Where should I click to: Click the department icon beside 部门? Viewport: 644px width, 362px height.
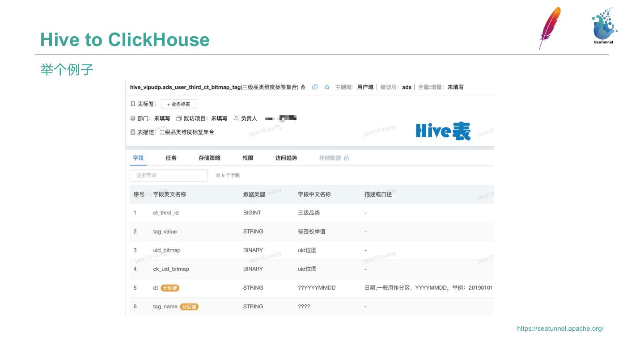pos(133,118)
